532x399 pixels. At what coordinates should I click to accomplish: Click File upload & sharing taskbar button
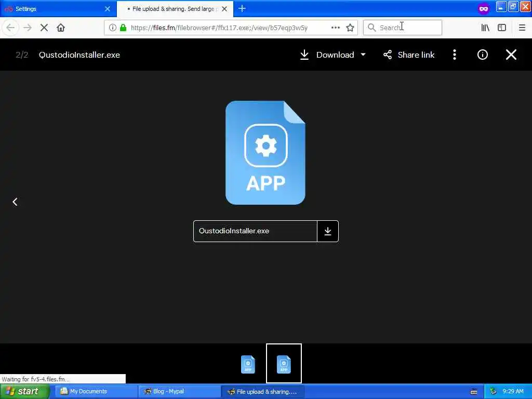point(262,392)
